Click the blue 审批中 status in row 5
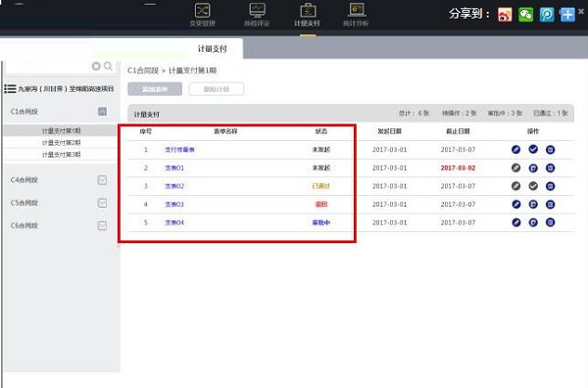The height and width of the screenshot is (388, 588). [x=321, y=222]
